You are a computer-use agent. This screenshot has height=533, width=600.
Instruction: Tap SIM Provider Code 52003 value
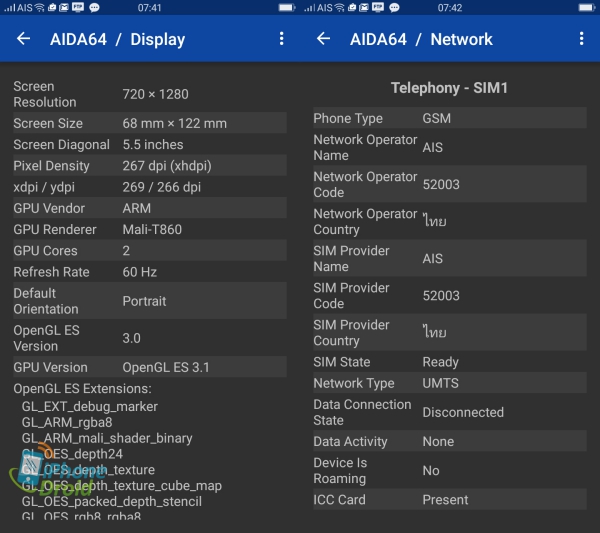(441, 296)
